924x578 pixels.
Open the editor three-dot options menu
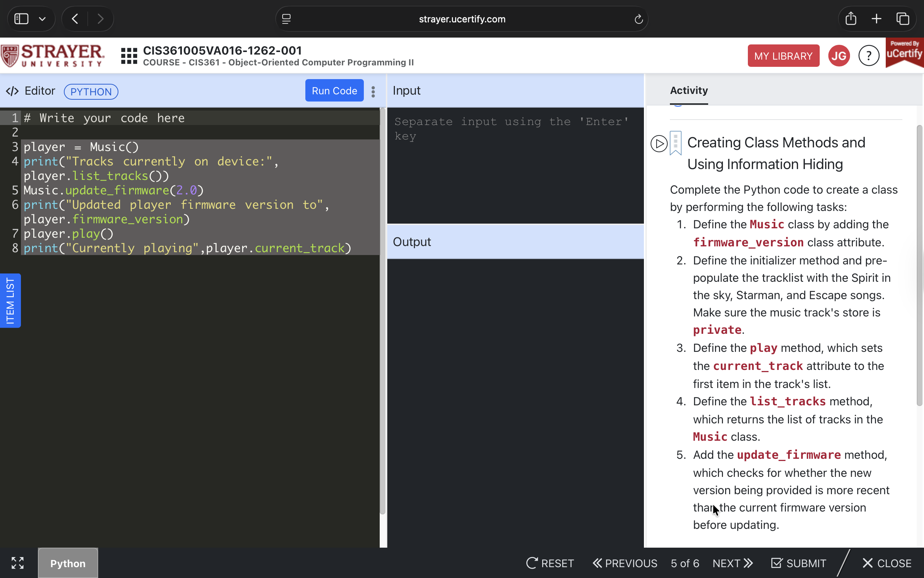373,91
